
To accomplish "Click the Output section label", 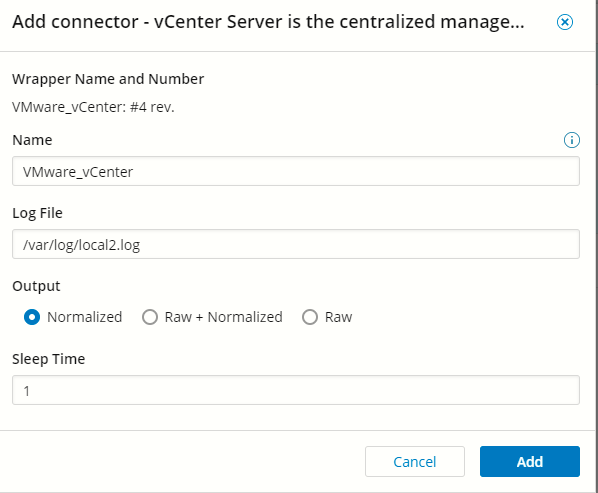I will 36,286.
